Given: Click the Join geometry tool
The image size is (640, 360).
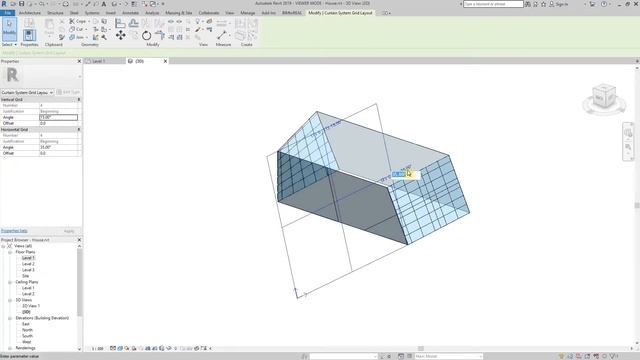Looking at the screenshot, I should 77,37.
